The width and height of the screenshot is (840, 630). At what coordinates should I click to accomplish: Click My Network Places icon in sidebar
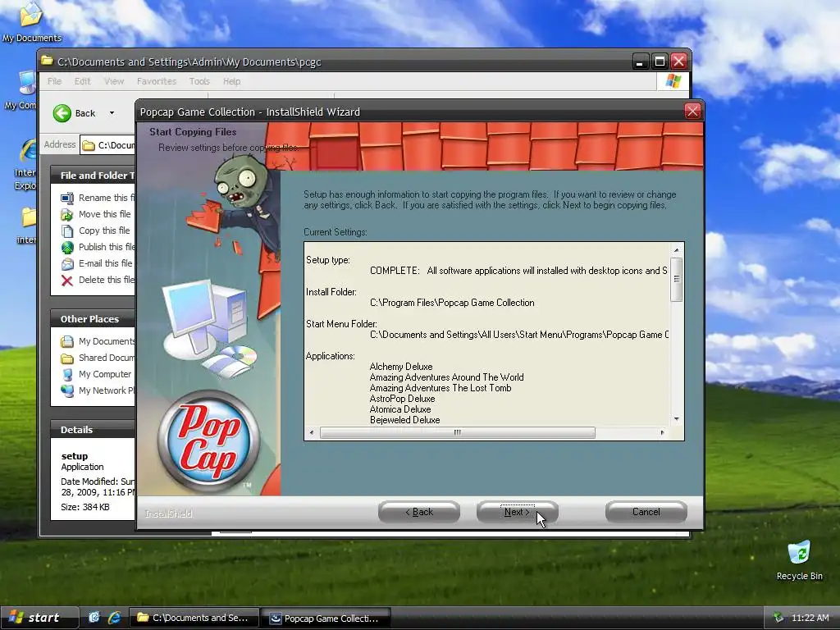67,390
